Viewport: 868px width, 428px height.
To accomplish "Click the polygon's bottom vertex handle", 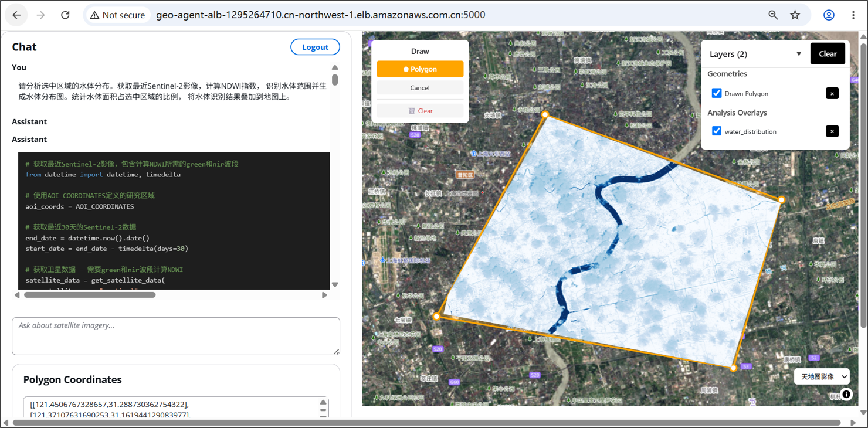I will pos(733,368).
